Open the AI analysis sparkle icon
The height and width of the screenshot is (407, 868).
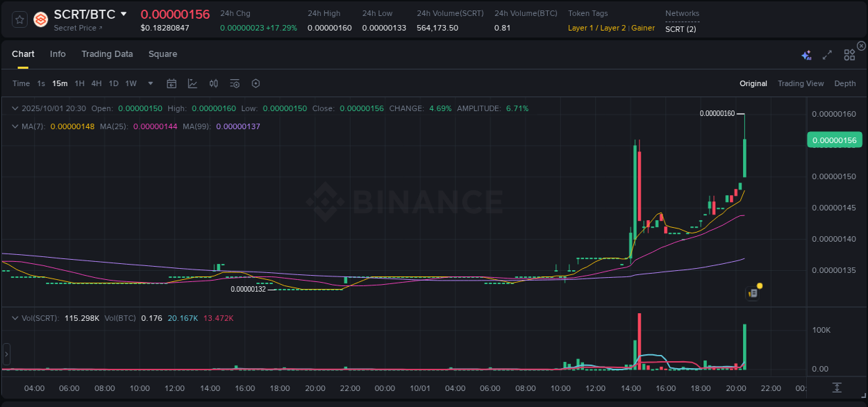point(806,53)
